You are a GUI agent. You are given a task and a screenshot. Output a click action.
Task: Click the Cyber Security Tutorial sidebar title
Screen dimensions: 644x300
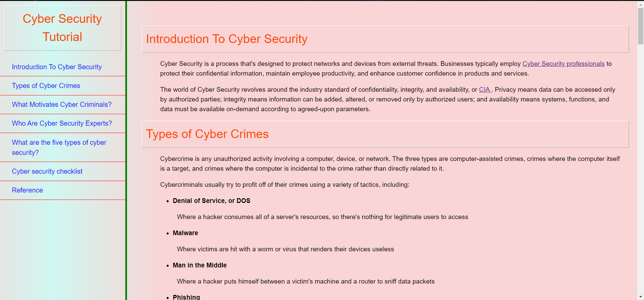pyautogui.click(x=62, y=28)
